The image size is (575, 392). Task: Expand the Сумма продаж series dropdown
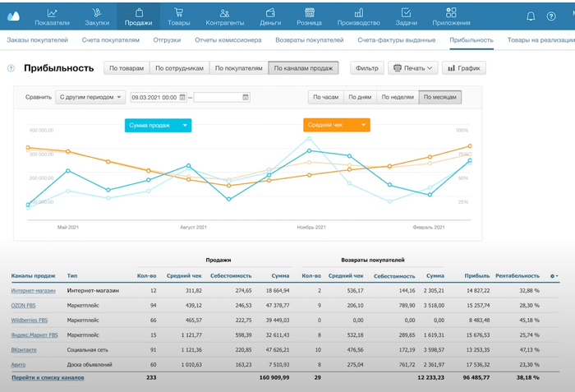coord(186,125)
